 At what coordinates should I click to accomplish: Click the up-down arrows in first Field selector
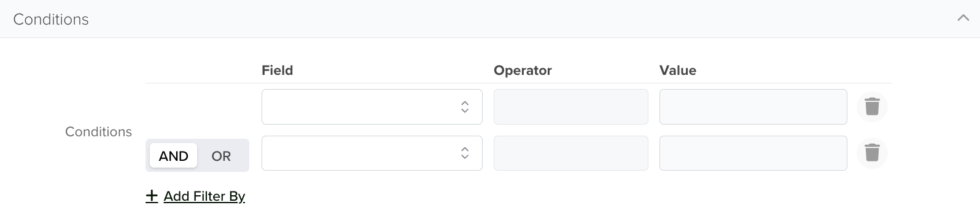(465, 107)
